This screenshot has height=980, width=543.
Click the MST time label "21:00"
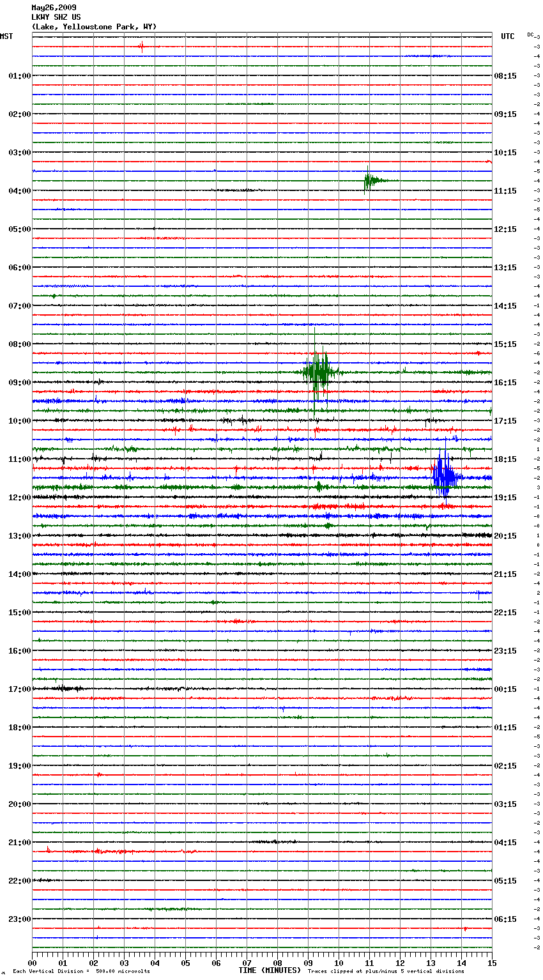pyautogui.click(x=20, y=843)
